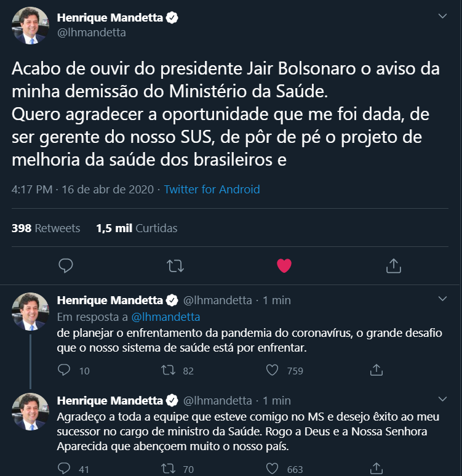View the 1,5 mil Curtidas list

tap(137, 228)
